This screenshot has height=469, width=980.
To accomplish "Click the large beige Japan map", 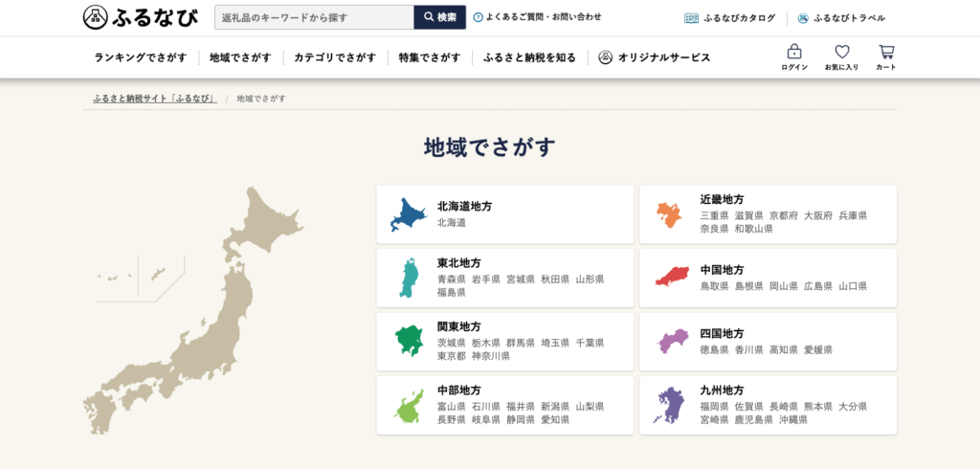I will [193, 311].
